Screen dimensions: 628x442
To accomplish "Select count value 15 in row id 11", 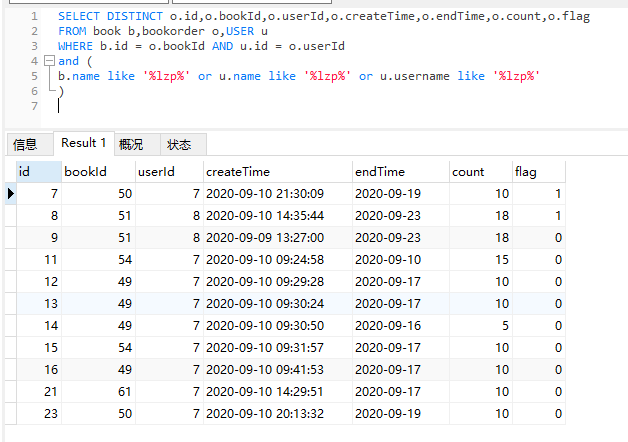I will (481, 260).
